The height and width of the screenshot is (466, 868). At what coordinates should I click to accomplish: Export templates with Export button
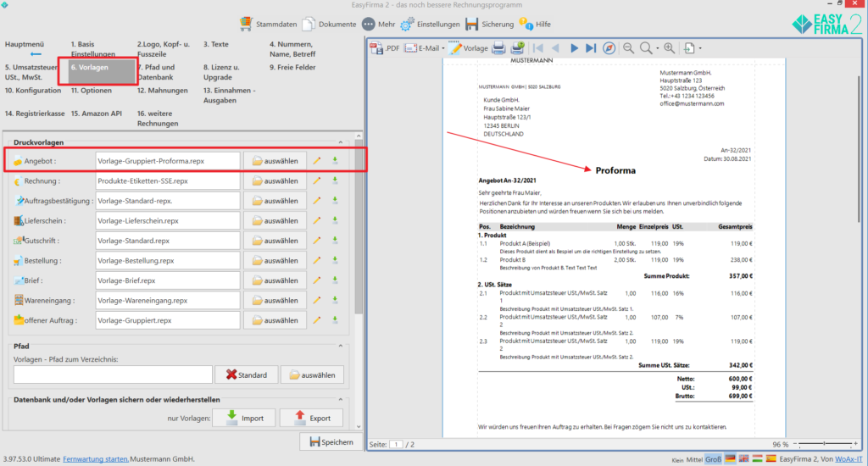pos(312,418)
